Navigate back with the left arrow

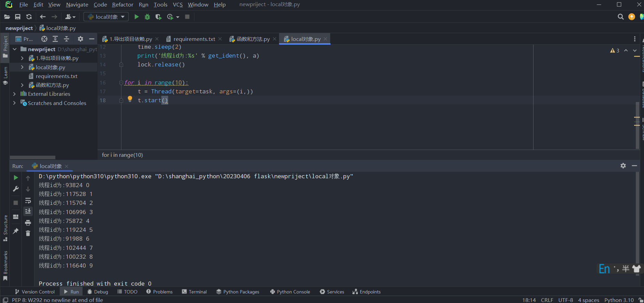pos(43,17)
